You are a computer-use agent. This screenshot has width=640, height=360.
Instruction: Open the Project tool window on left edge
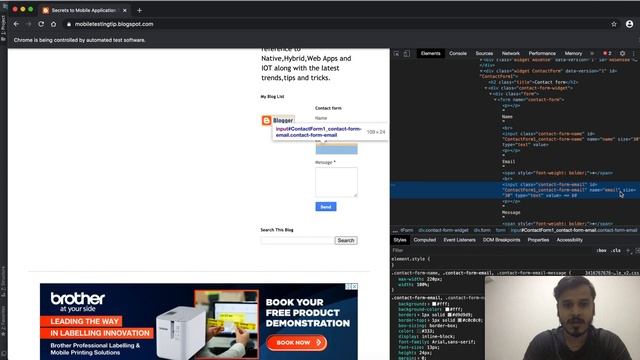coord(3,27)
